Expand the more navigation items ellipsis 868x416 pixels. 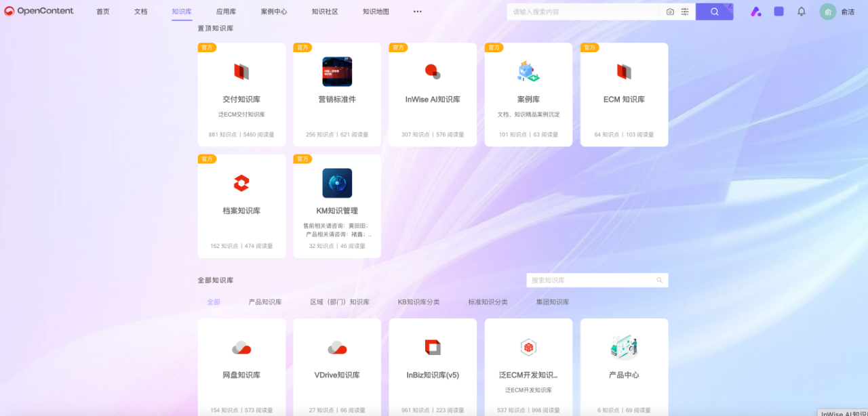(x=418, y=12)
